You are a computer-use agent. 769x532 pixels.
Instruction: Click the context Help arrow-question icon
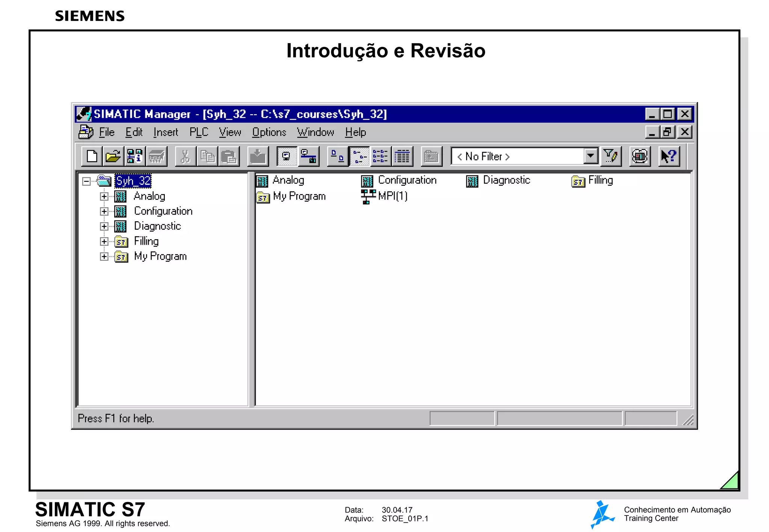668,156
